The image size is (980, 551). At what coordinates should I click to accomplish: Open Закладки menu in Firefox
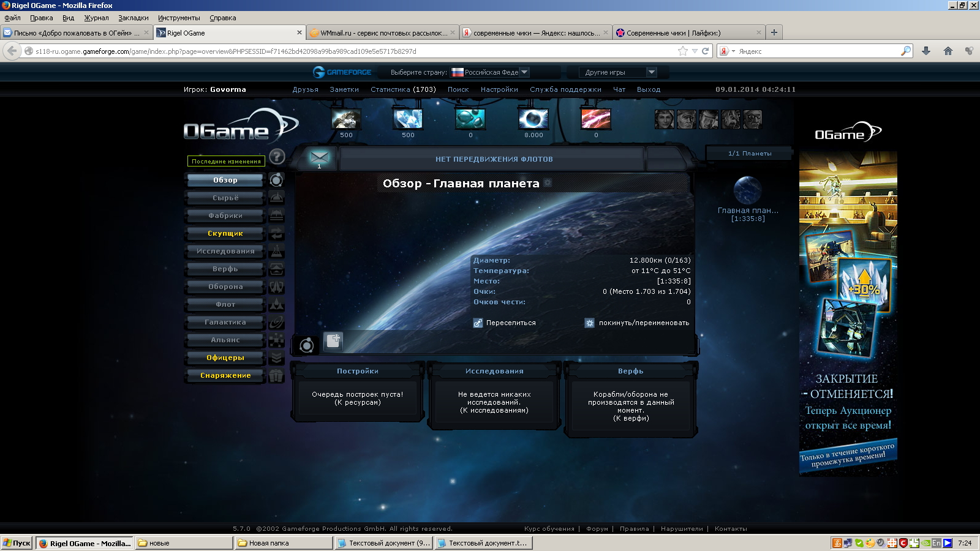[x=134, y=18]
